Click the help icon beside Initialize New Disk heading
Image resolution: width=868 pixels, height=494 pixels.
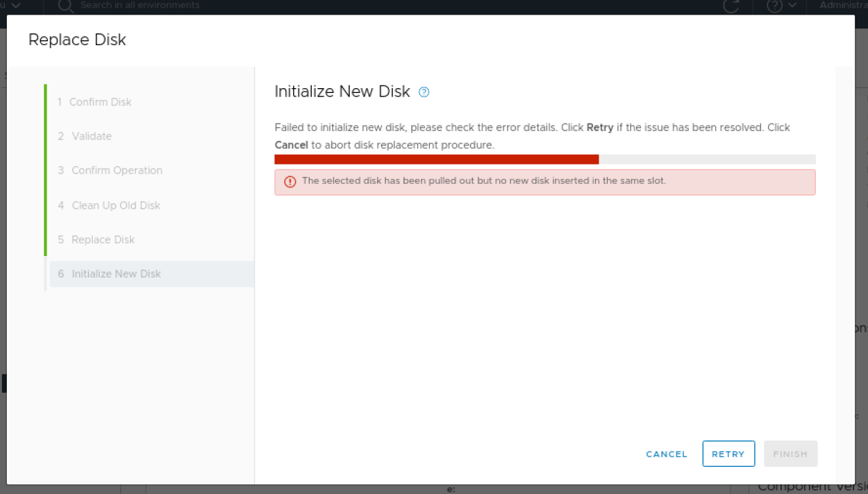point(424,92)
